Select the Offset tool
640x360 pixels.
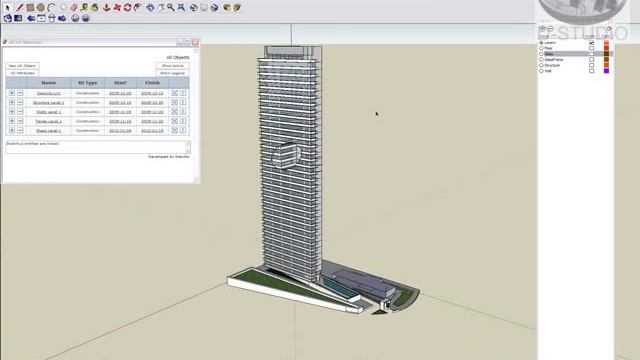(x=138, y=7)
